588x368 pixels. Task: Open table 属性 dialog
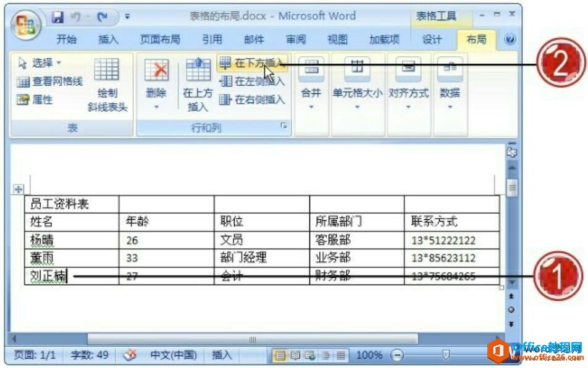(x=35, y=99)
